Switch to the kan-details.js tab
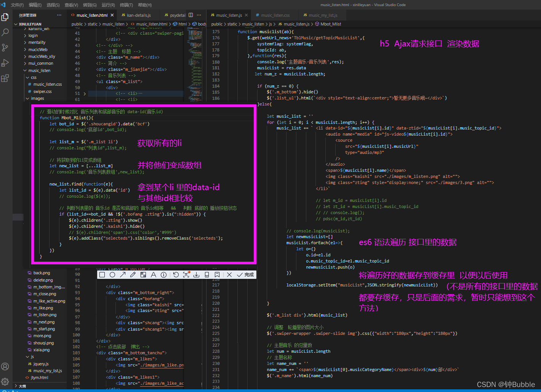Screen dimensions: 541x392 (139, 15)
